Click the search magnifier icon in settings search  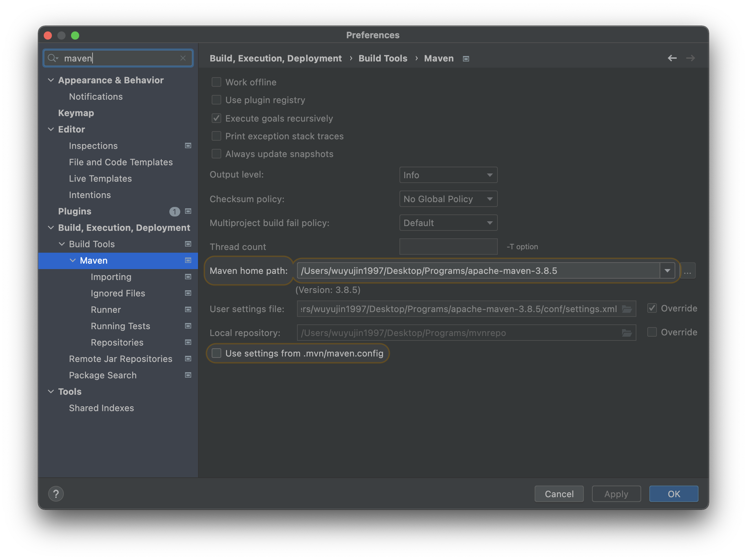(x=53, y=58)
